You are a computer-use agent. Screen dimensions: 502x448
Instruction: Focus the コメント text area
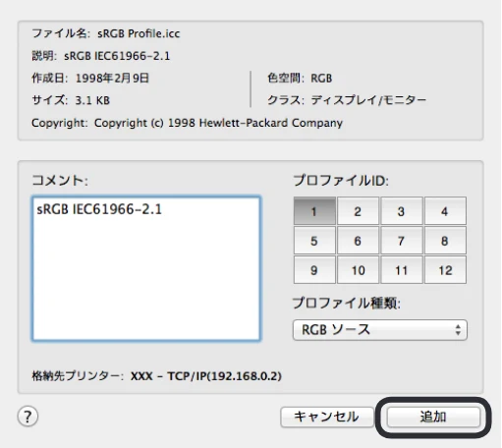pyautogui.click(x=146, y=268)
